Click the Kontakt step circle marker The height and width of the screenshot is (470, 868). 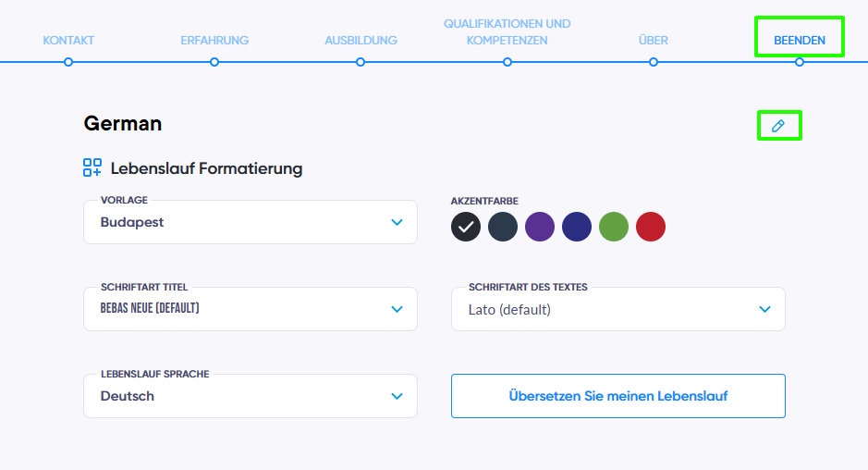pyautogui.click(x=68, y=62)
